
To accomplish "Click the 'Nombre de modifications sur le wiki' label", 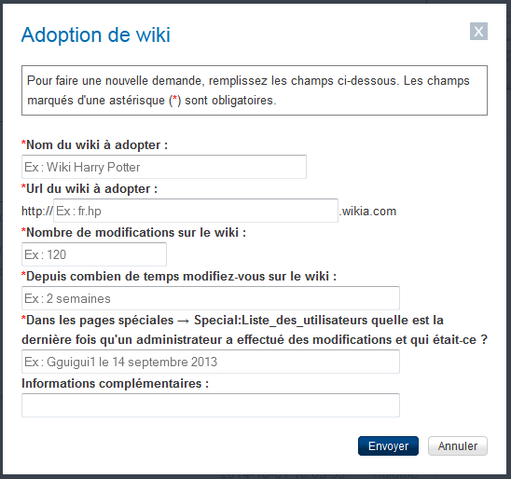I will tap(134, 233).
